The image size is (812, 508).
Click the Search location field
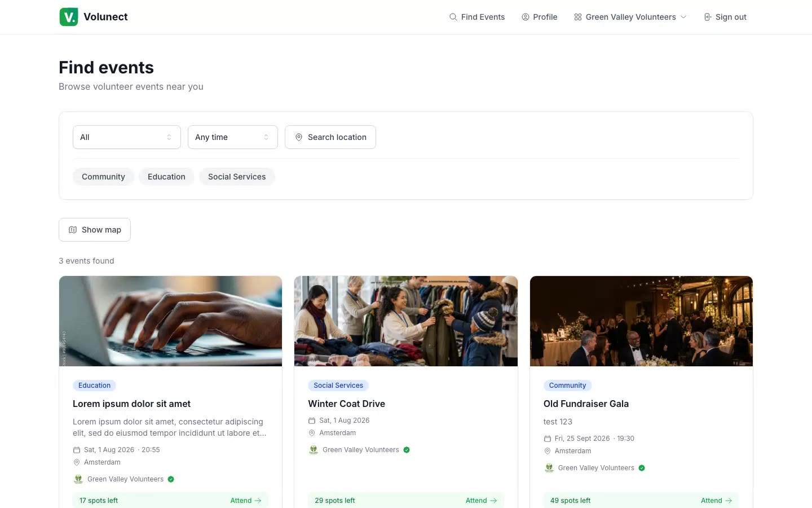click(330, 137)
